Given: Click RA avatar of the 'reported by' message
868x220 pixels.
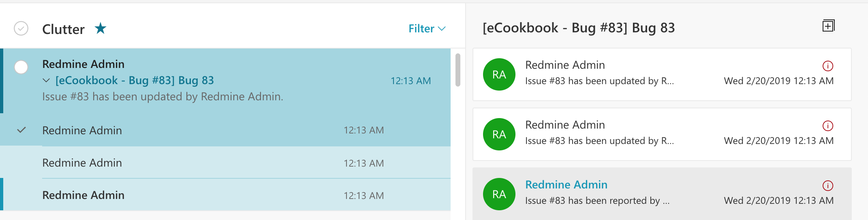Looking at the screenshot, I should tap(499, 194).
